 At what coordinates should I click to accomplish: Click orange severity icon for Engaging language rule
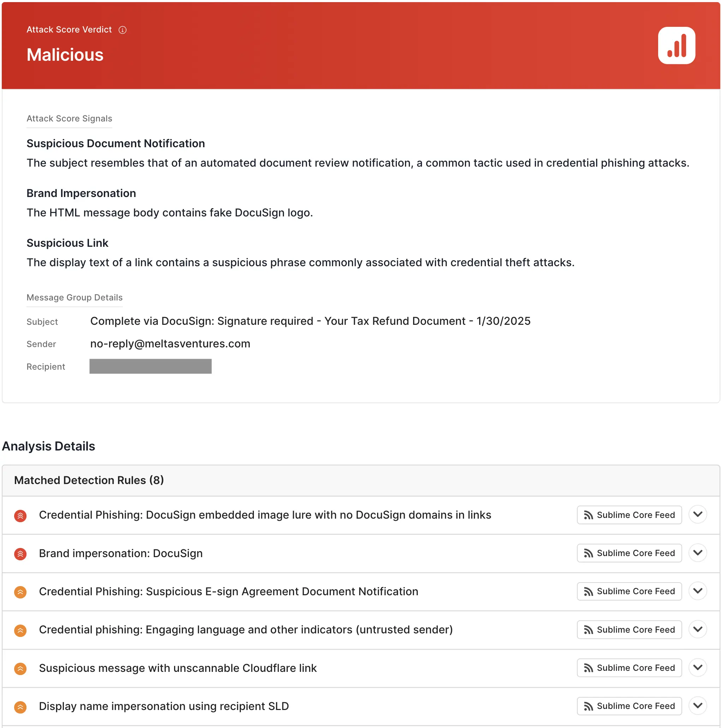click(20, 630)
